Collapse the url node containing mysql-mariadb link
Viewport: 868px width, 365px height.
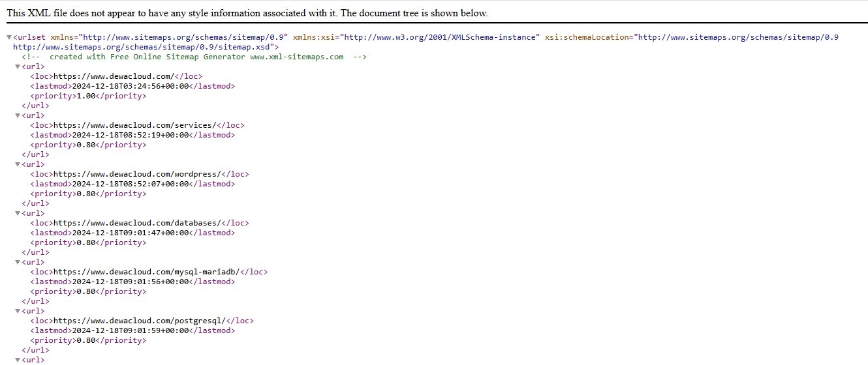click(x=18, y=262)
